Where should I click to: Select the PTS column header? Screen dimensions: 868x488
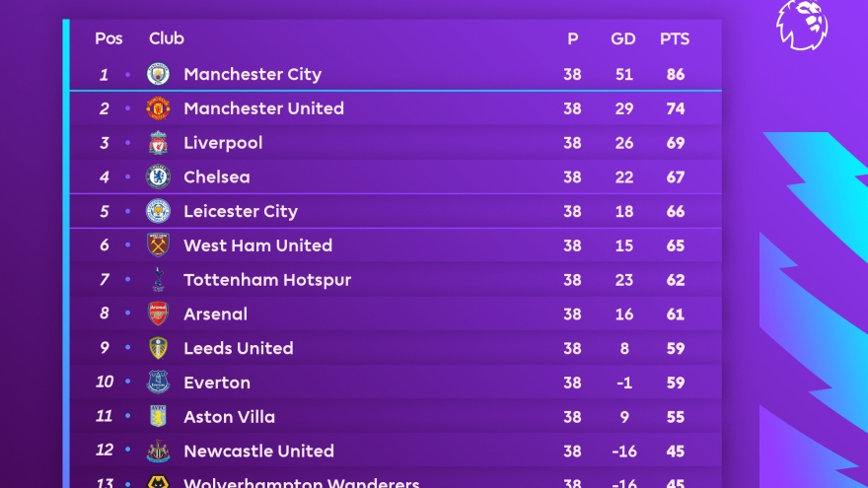pos(675,39)
